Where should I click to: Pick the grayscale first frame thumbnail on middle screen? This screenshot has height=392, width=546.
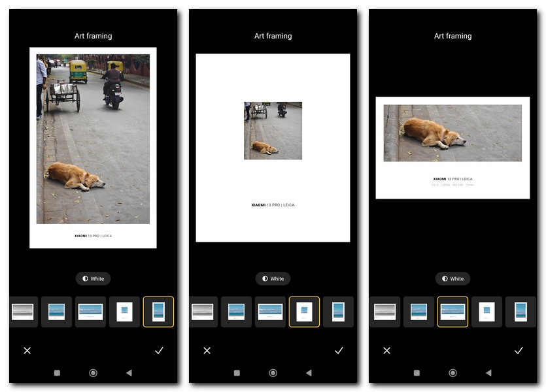click(202, 312)
